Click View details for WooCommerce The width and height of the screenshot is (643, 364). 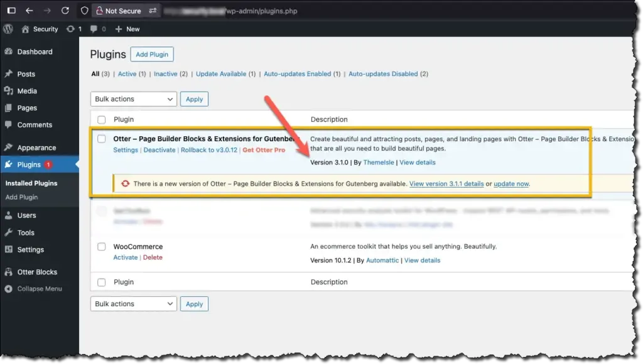422,260
